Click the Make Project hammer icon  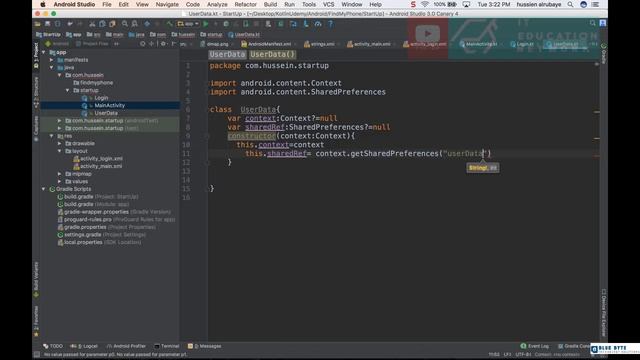(169, 24)
